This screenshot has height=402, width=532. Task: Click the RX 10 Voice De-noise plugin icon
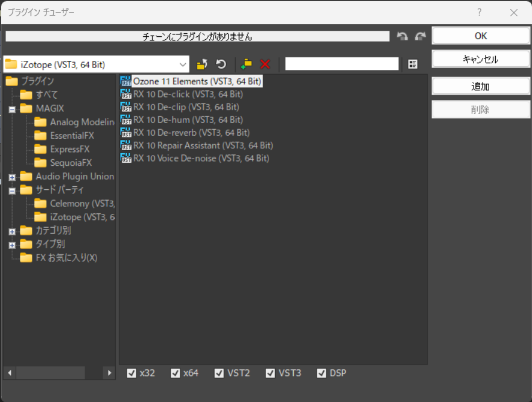tap(125, 159)
